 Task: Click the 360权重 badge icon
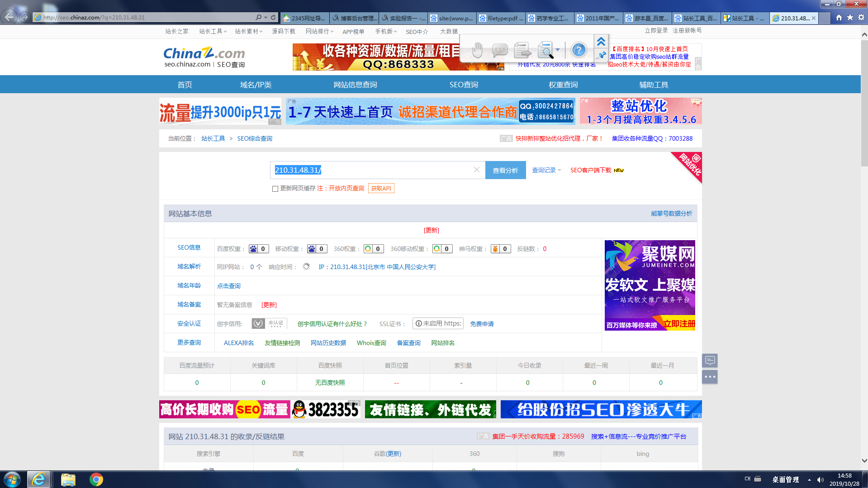tap(374, 249)
